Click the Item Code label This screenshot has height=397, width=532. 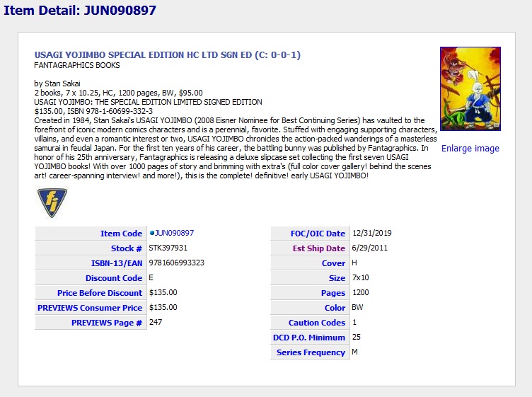[x=121, y=234]
